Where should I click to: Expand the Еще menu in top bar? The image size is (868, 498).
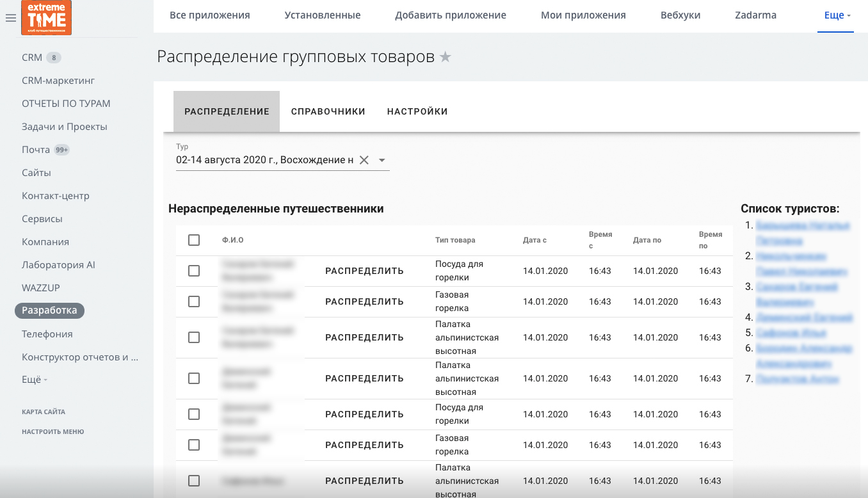point(837,15)
